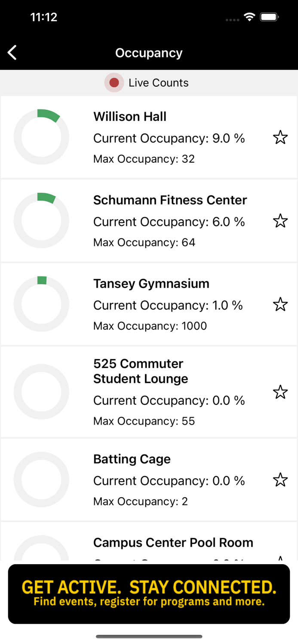Tap Find events, register for programs text
The width and height of the screenshot is (298, 644).
(149, 602)
